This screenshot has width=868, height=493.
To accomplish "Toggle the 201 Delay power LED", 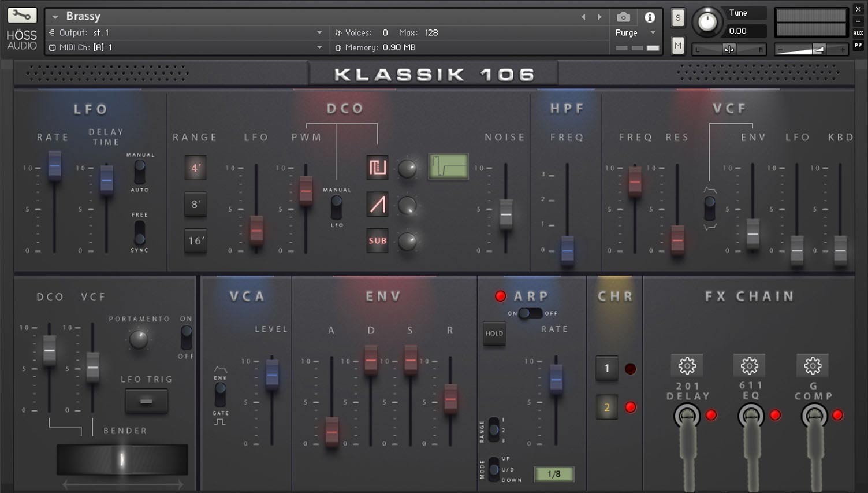I will pos(711,414).
